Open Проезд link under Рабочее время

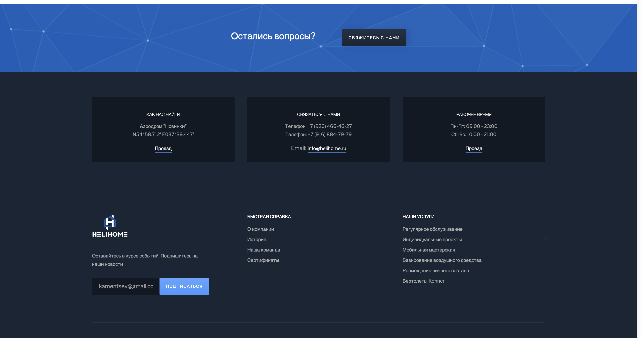click(474, 148)
